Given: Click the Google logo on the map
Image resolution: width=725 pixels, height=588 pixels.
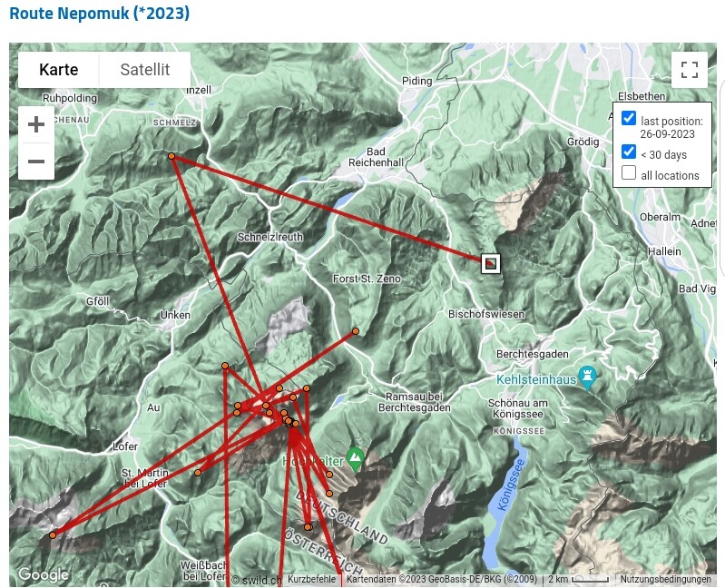Looking at the screenshot, I should click(43, 574).
